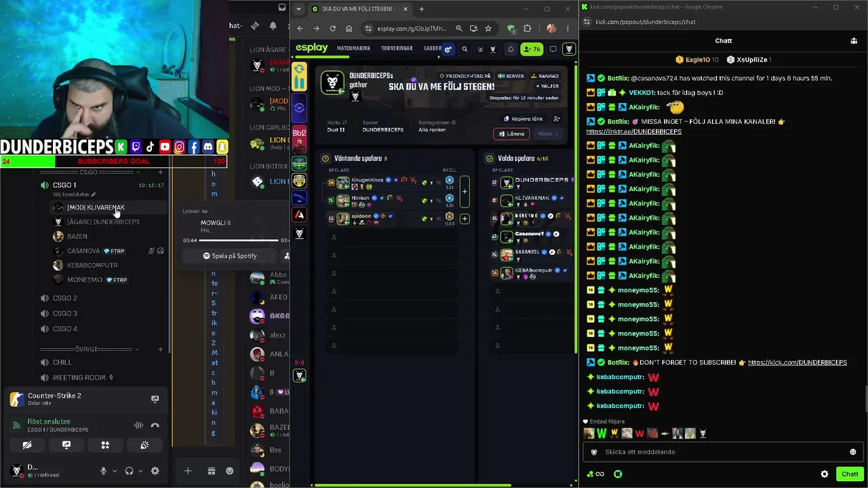Open Discord user settings gear
Viewport: 868px width, 488px height.
155,471
